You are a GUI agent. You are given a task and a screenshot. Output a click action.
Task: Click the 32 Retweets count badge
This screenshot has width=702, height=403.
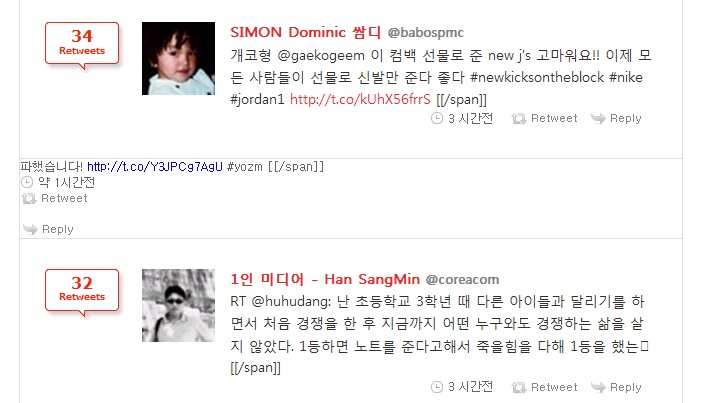tap(82, 290)
